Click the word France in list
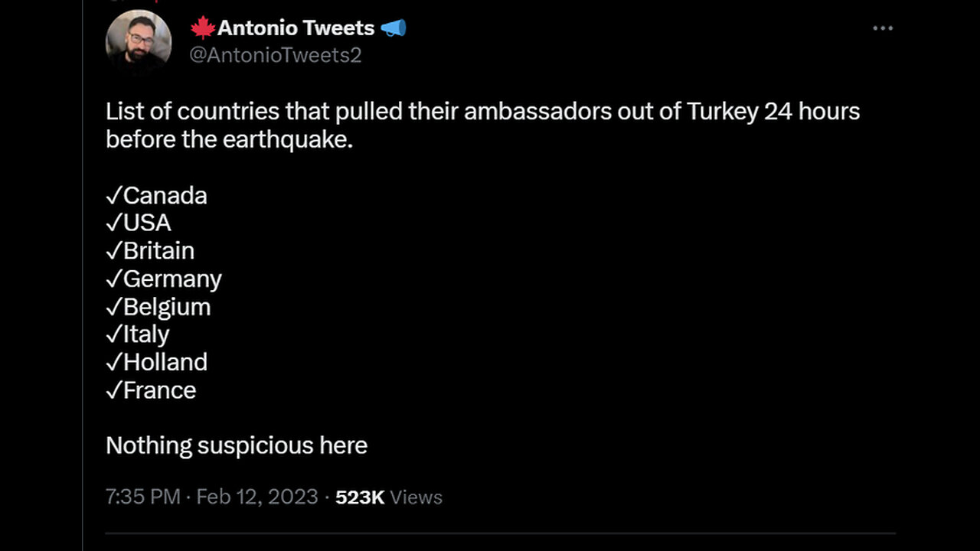Viewport: 980px width, 551px height. (x=159, y=390)
